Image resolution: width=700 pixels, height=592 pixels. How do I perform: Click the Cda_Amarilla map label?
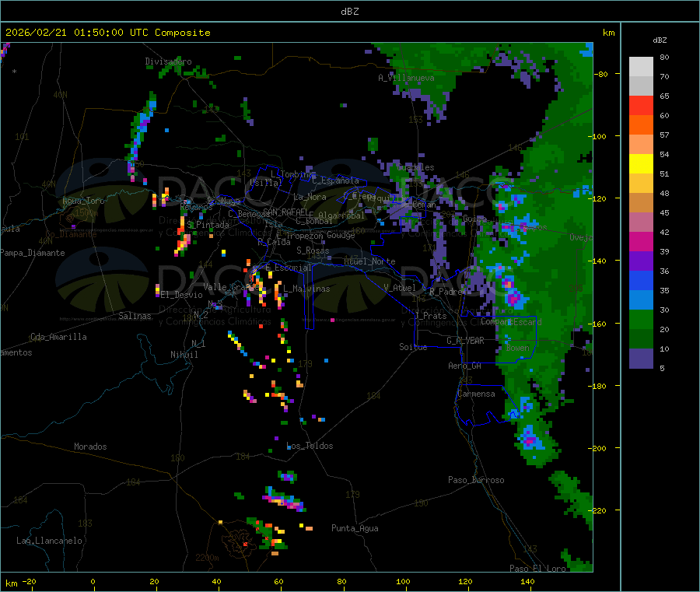pyautogui.click(x=58, y=337)
